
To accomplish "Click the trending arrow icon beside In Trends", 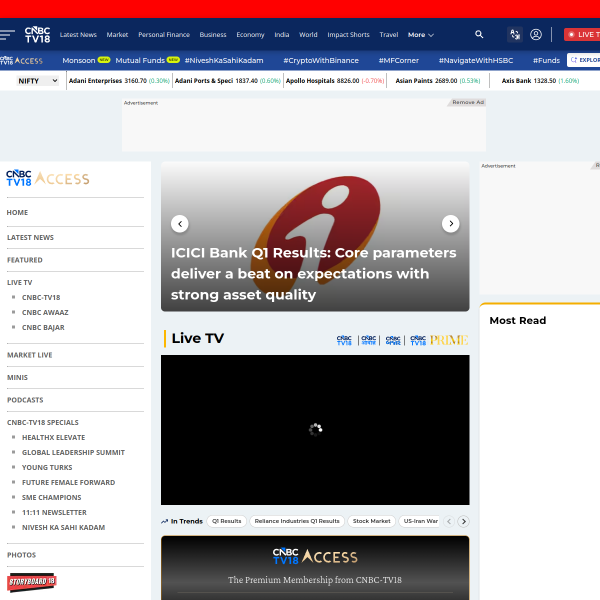I will [165, 521].
